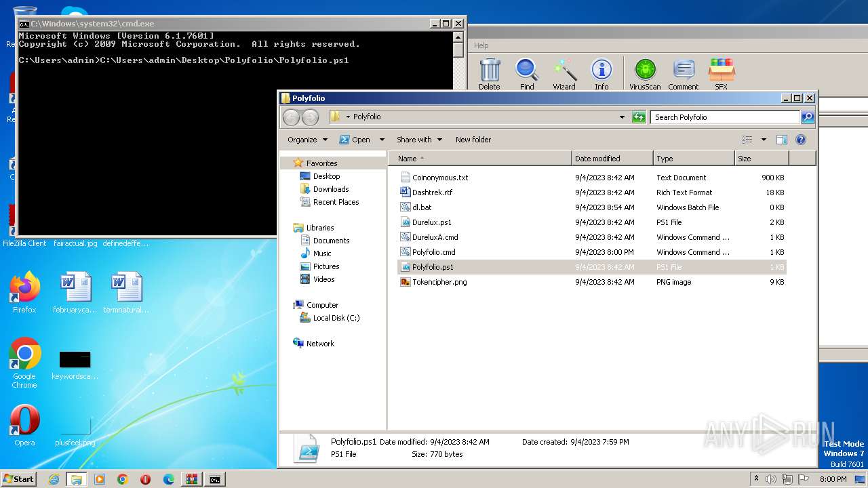This screenshot has height=488, width=868.
Task: Sort files by Type column header
Action: [x=694, y=159]
